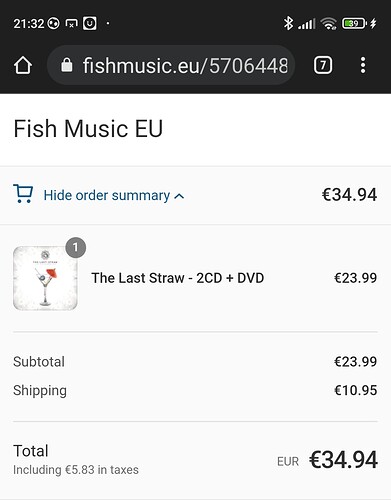This screenshot has height=500, width=391.
Task: Tap the €34.94 order summary price
Action: point(349,195)
